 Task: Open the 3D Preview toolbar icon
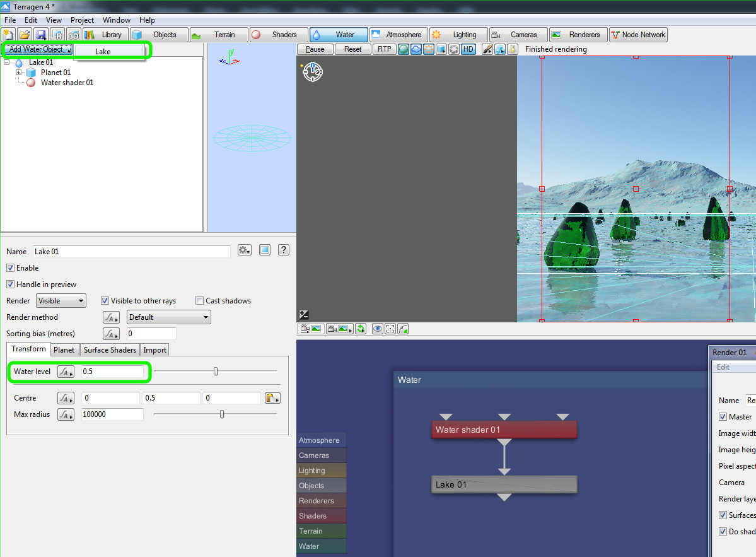[x=73, y=35]
